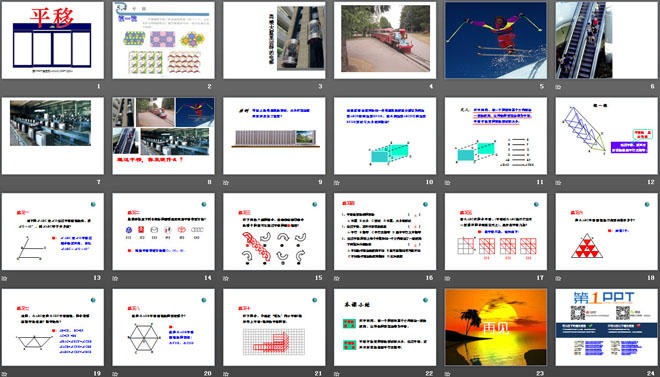Select slide 21 with the grid arrow drawing
Viewport: 660px width, 377px height.
pos(274,327)
